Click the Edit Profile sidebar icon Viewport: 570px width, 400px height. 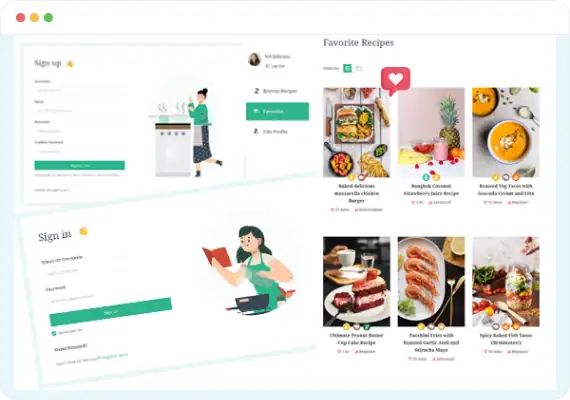point(256,131)
